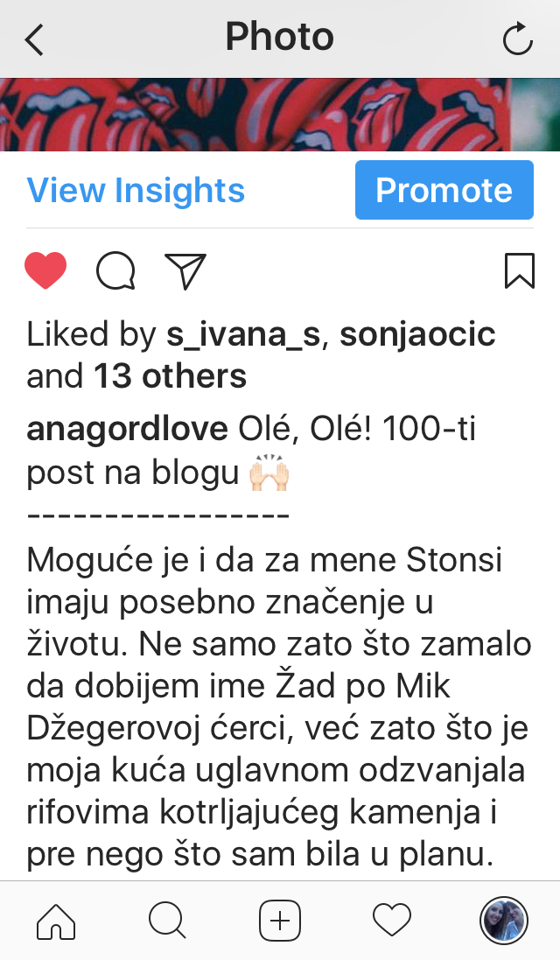Open the s_ivana_s profile from the likes
The width and height of the screenshot is (560, 960).
pyautogui.click(x=243, y=335)
